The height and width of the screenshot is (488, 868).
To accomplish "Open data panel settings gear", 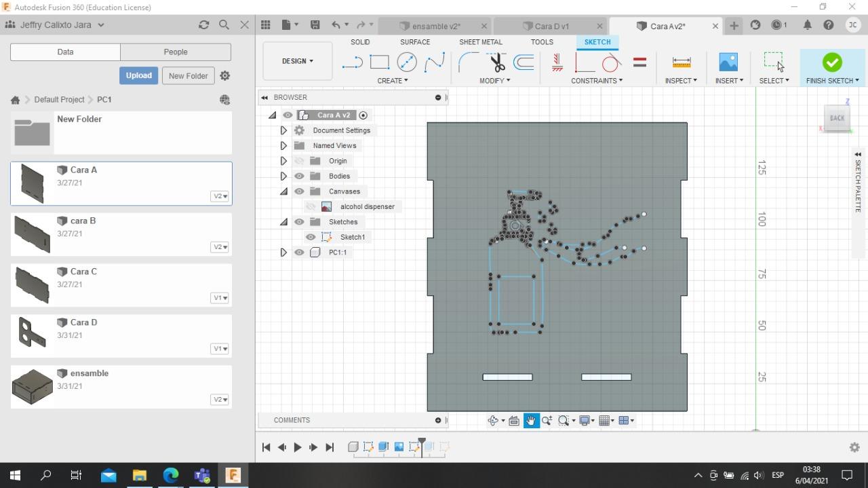I will point(225,75).
